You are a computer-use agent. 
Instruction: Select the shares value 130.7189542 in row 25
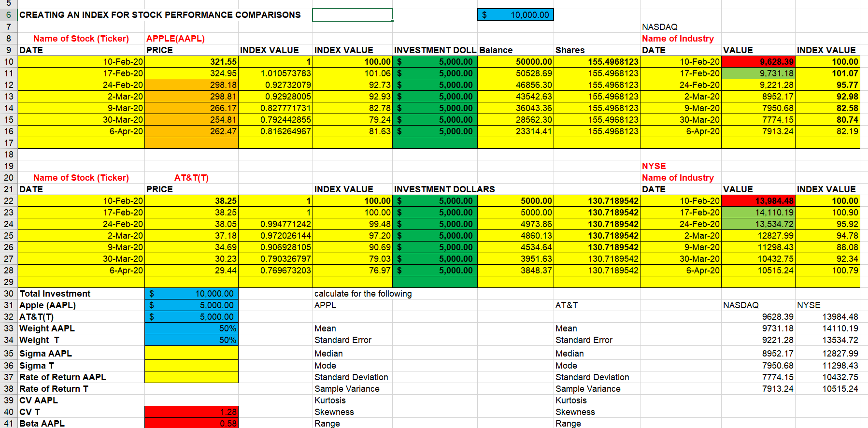597,236
